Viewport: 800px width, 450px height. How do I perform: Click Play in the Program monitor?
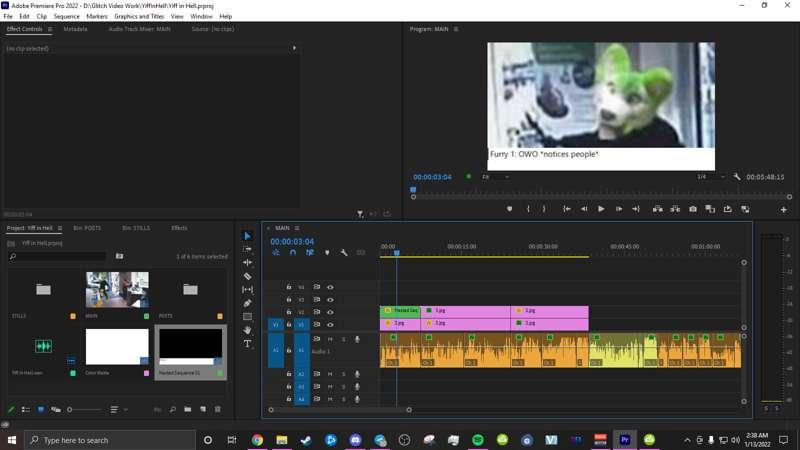(601, 209)
